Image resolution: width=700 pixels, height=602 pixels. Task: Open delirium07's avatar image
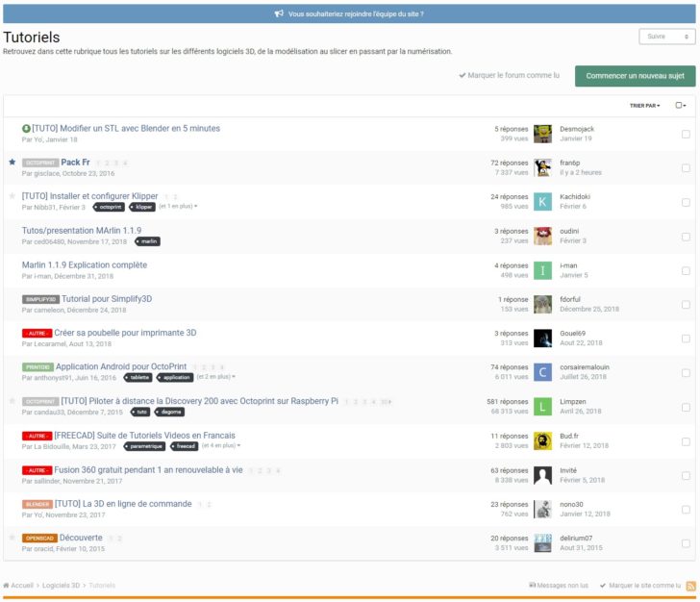(542, 543)
